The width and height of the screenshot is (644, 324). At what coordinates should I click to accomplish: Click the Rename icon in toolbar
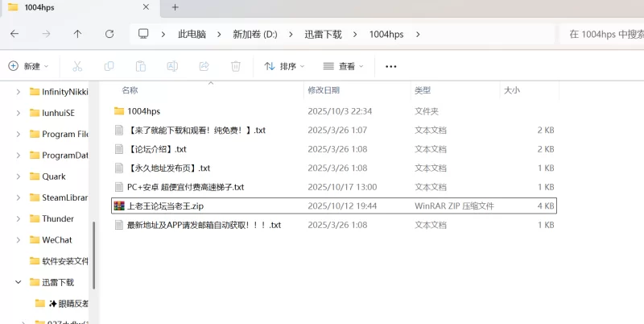click(x=172, y=66)
